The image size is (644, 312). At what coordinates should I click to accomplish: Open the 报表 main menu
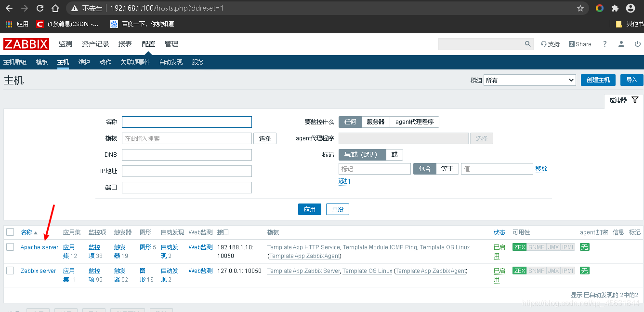[125, 44]
